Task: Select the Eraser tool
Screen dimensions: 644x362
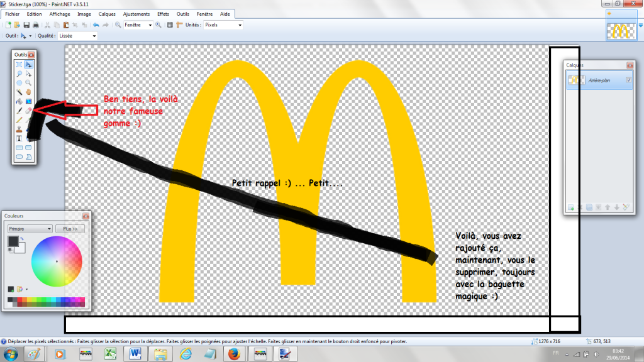Action: pos(28,111)
